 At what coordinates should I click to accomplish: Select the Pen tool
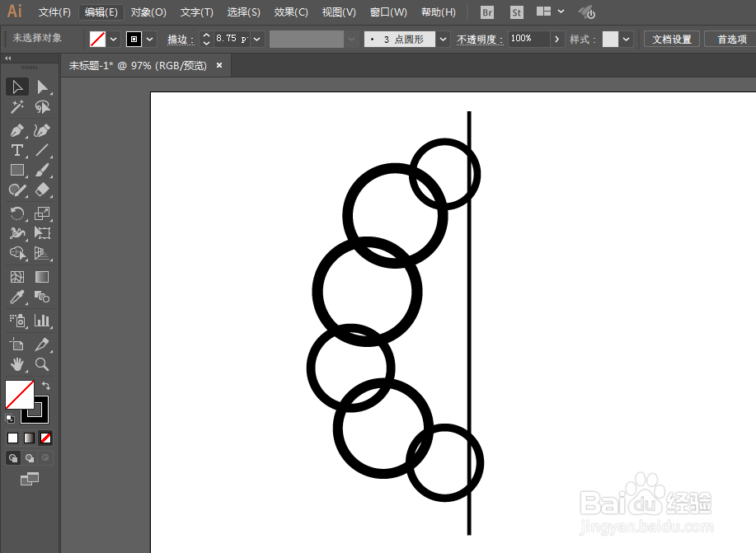pyautogui.click(x=16, y=129)
